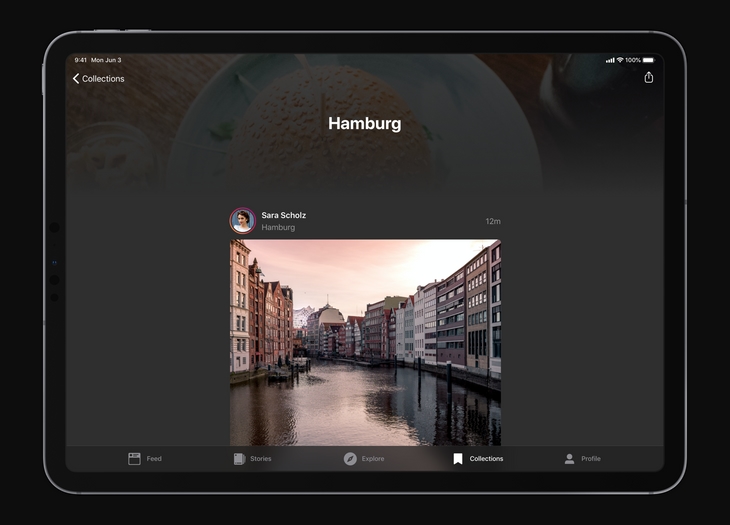Select the Profile person icon
Viewport: 730px width, 525px height.
coord(569,459)
